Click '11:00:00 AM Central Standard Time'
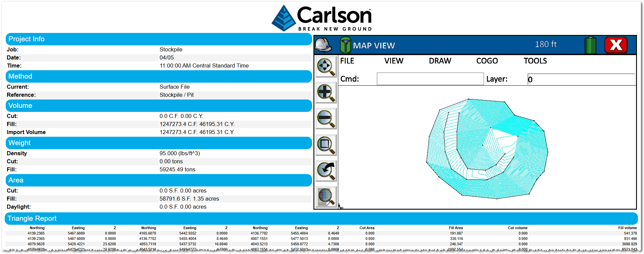Image resolution: width=644 pixels, height=254 pixels. (204, 66)
